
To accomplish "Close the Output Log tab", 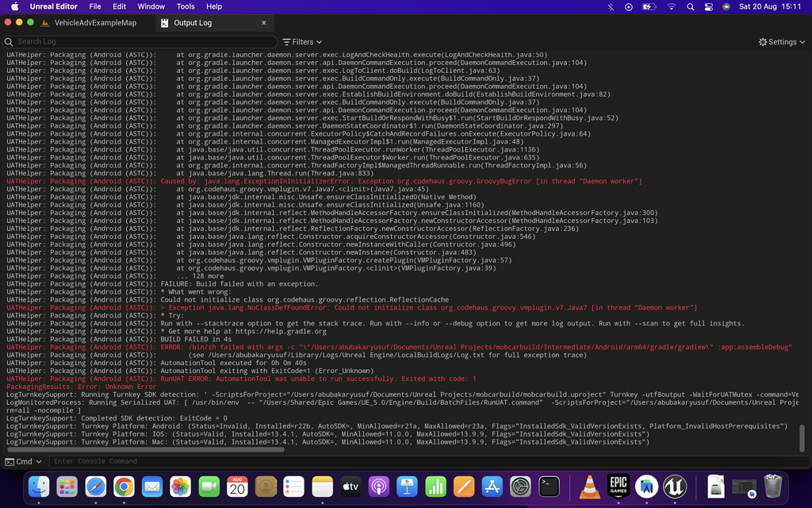I will click(x=264, y=23).
